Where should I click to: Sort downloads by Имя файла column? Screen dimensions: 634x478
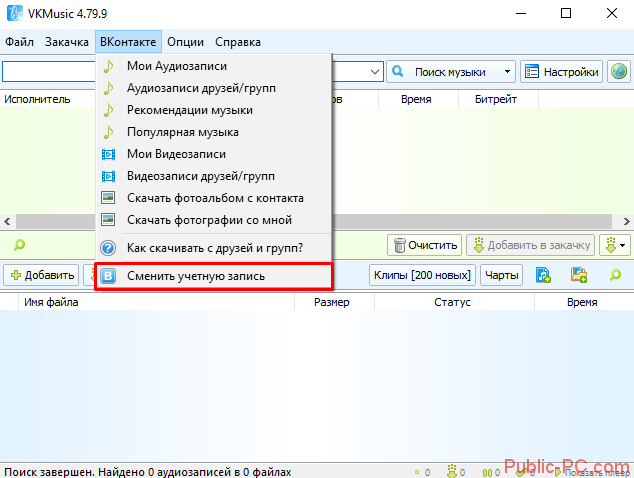click(156, 302)
